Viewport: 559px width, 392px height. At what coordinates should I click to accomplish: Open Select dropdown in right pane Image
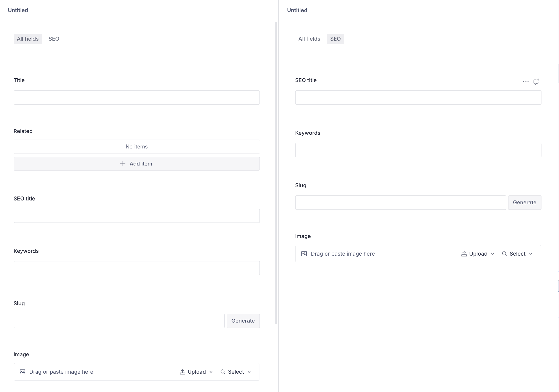point(517,254)
